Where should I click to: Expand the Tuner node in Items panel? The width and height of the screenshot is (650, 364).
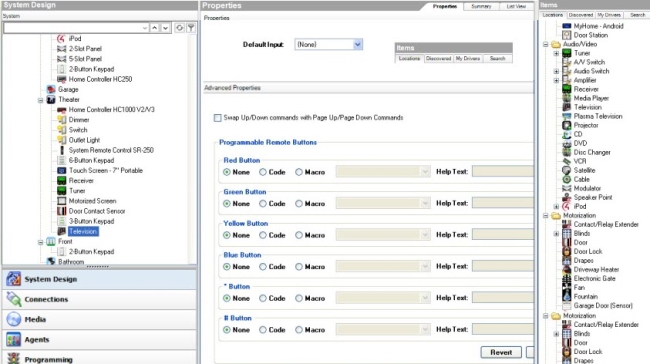(x=556, y=53)
